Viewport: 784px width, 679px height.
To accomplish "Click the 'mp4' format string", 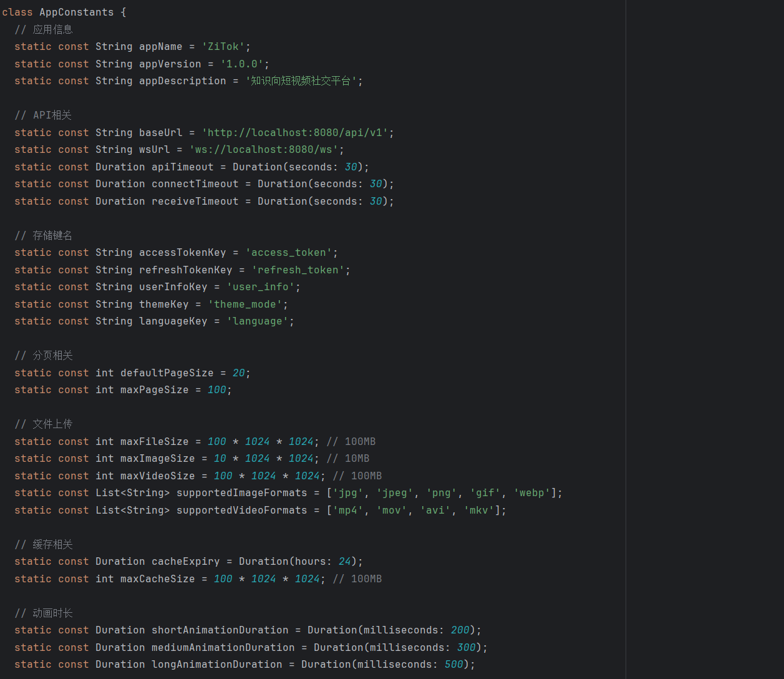I will pos(348,510).
